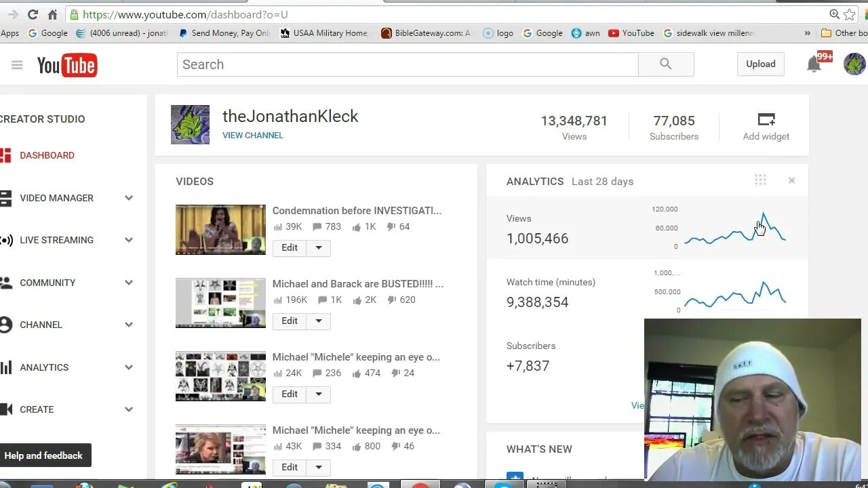This screenshot has height=488, width=868.
Task: Click the views bar icon for Condemnation video
Action: tap(277, 227)
